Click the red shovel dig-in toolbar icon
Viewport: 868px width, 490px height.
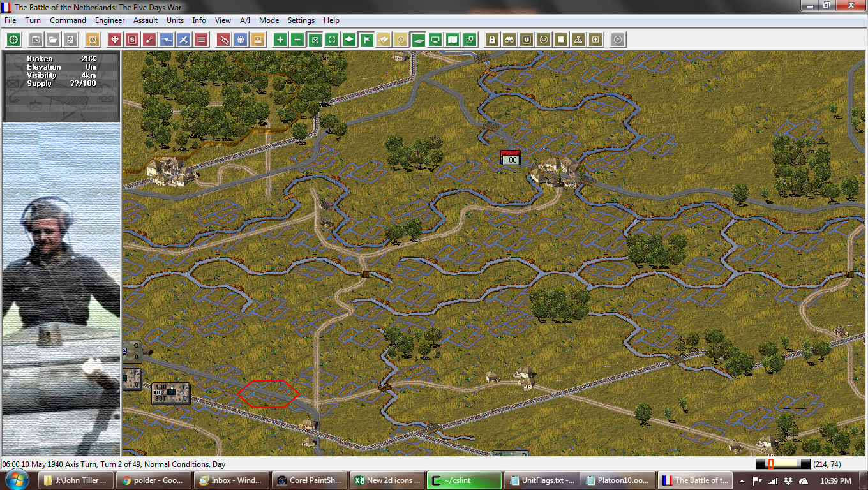(x=149, y=40)
